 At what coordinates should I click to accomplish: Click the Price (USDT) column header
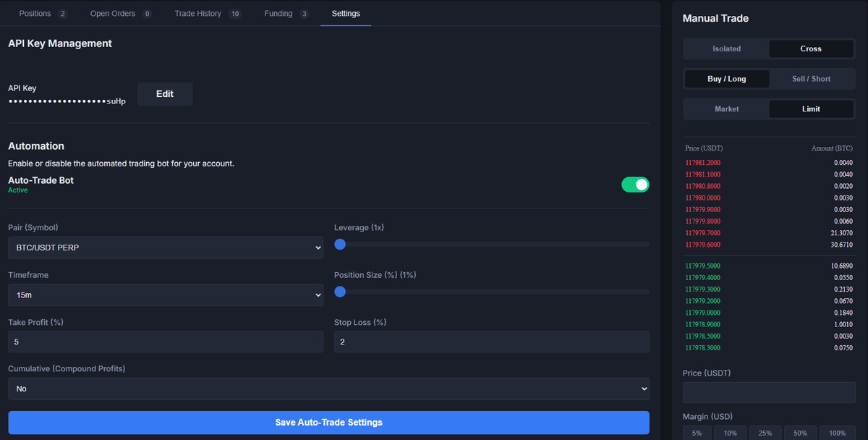pyautogui.click(x=704, y=148)
